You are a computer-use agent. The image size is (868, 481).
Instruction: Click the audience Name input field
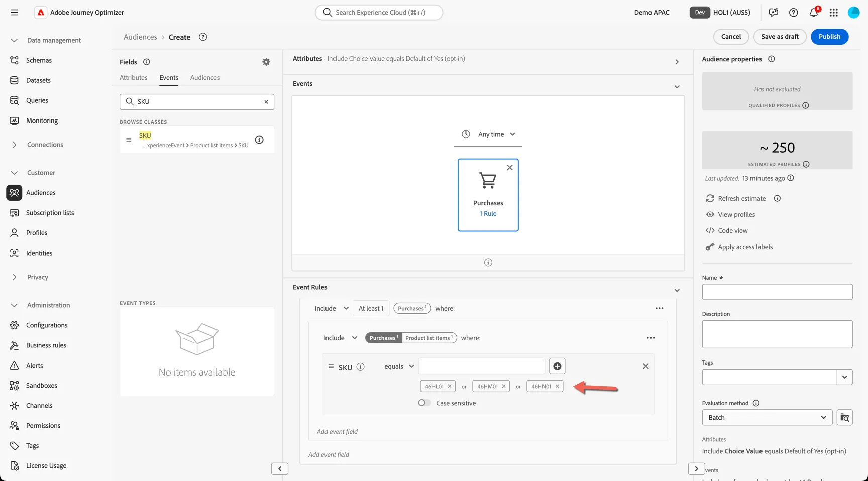pos(777,292)
